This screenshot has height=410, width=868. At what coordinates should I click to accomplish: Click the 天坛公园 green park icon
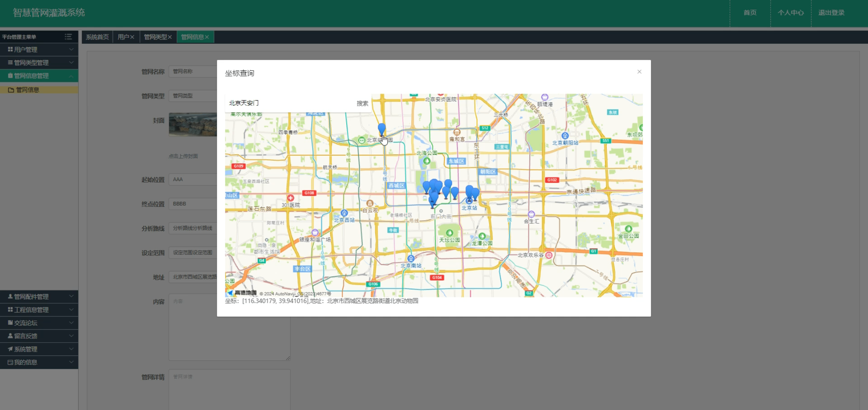(450, 233)
